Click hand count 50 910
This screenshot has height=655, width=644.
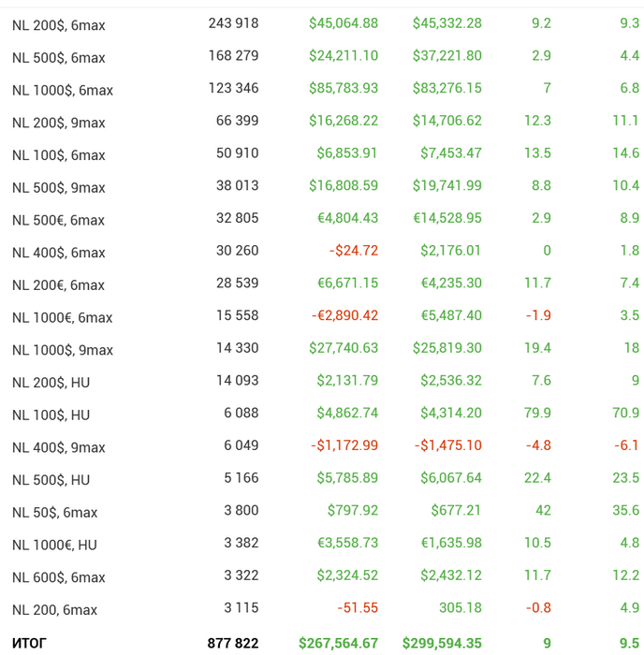[x=237, y=153]
